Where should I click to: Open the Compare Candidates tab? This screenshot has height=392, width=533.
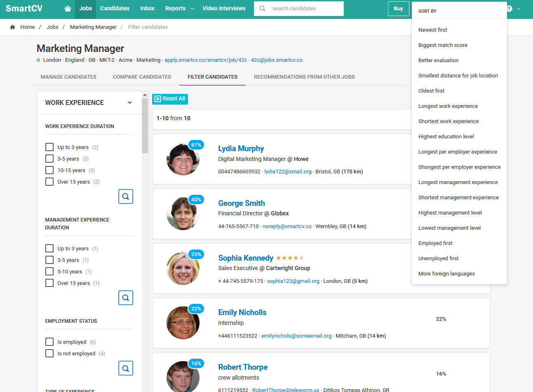(x=142, y=77)
